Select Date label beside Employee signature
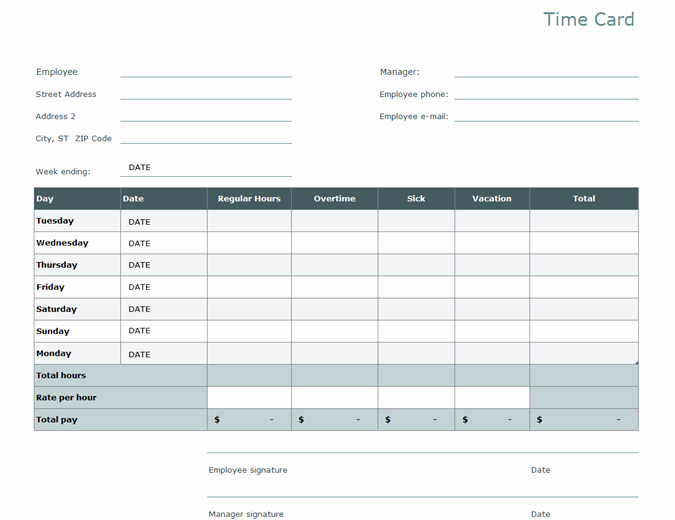 click(x=541, y=470)
